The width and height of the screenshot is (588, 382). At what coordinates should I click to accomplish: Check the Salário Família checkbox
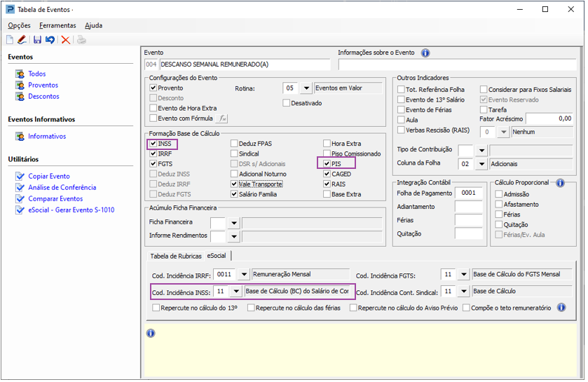click(234, 194)
